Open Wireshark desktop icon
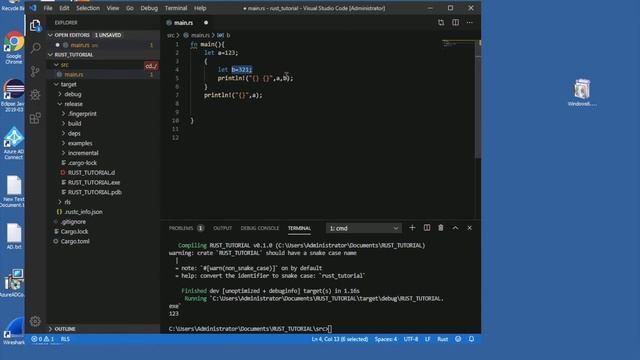 [14, 331]
